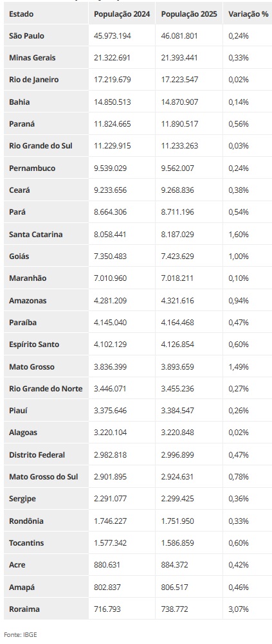Select the São Paulo row label
The image size is (272, 644).
[26, 36]
